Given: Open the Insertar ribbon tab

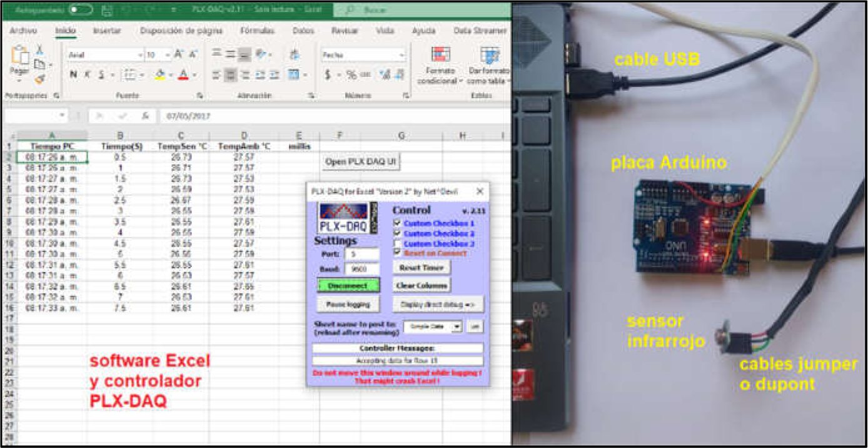Looking at the screenshot, I should pos(107,31).
